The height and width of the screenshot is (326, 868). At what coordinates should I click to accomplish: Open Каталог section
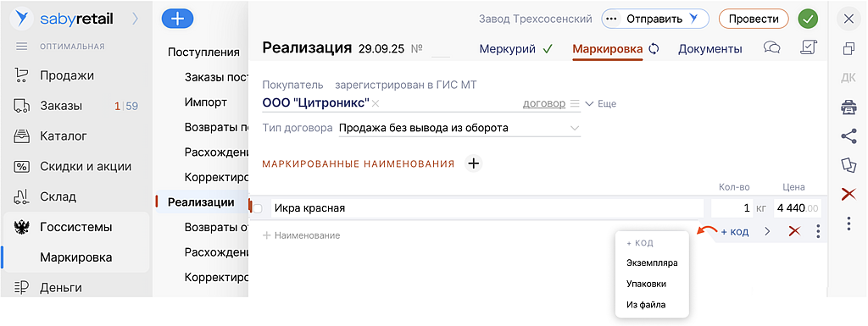pyautogui.click(x=64, y=136)
